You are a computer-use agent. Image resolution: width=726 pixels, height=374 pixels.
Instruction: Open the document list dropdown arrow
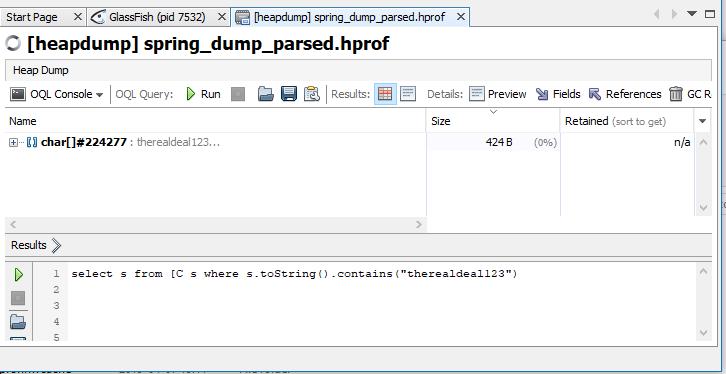[692, 14]
